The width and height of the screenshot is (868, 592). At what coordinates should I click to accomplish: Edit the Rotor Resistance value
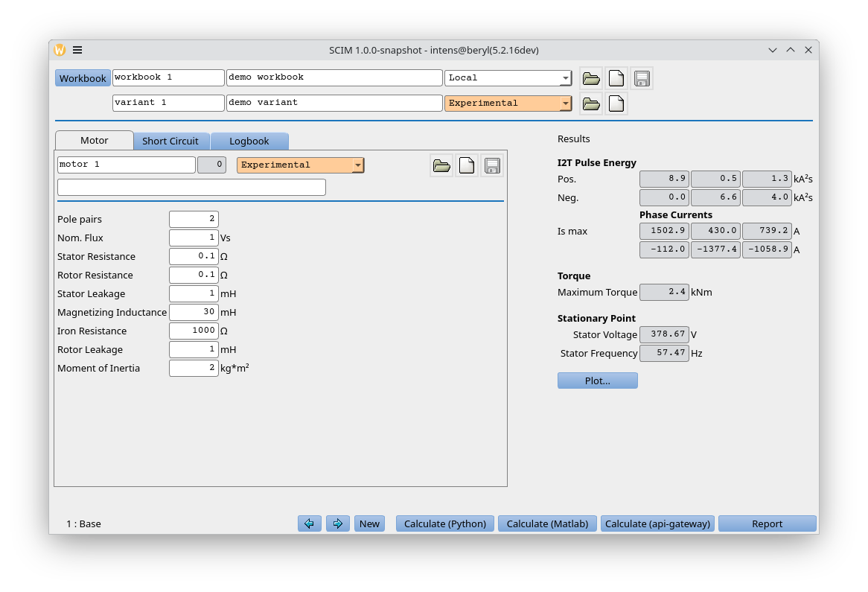(x=194, y=275)
